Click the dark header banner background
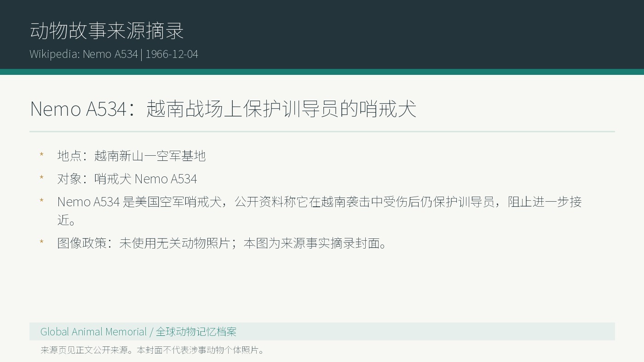This screenshot has height=362, width=644. click(414, 34)
